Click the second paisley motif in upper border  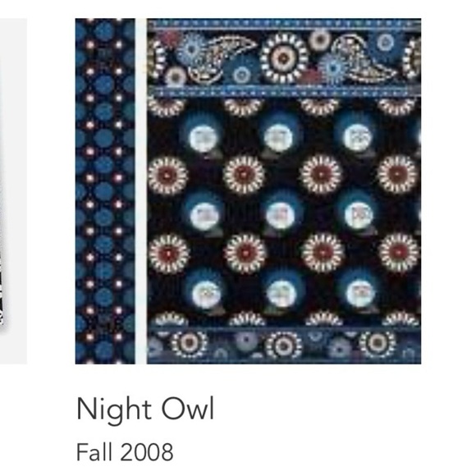[363, 59]
